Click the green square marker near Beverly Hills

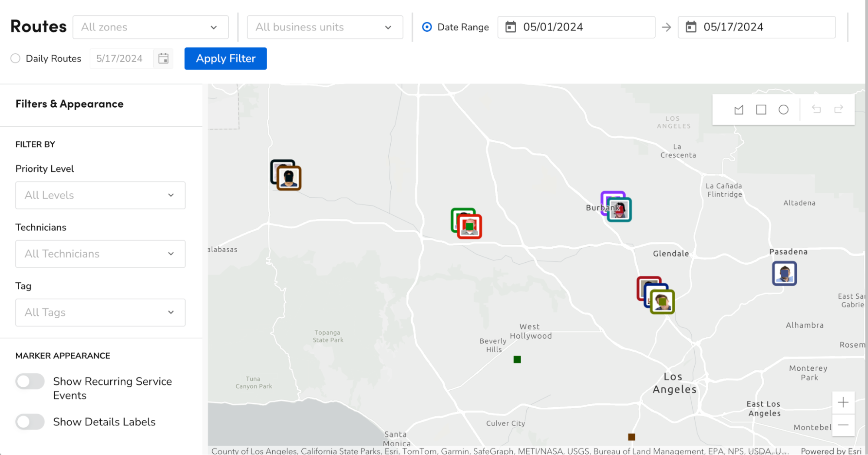click(x=517, y=359)
